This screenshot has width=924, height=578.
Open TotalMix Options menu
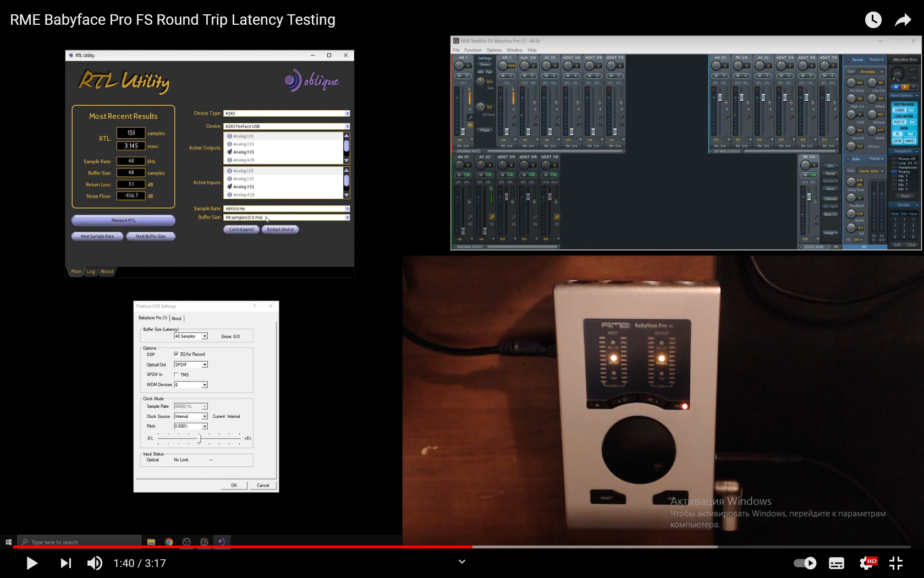coord(494,50)
